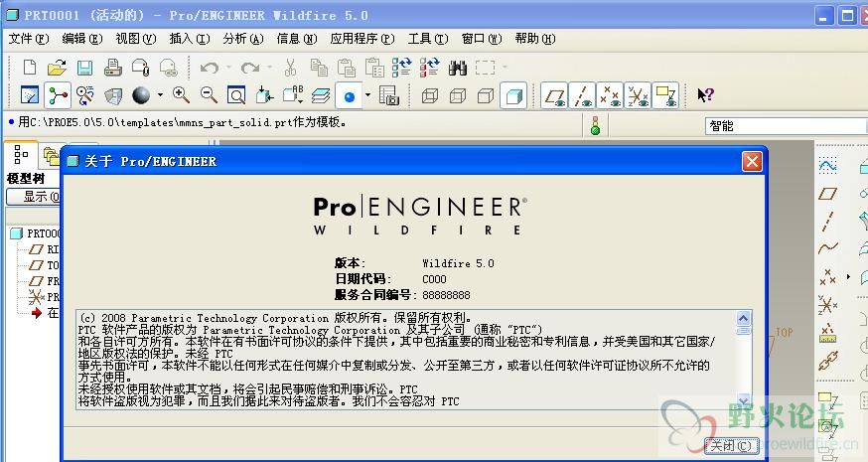Cut with the scissors icon

pyautogui.click(x=290, y=68)
